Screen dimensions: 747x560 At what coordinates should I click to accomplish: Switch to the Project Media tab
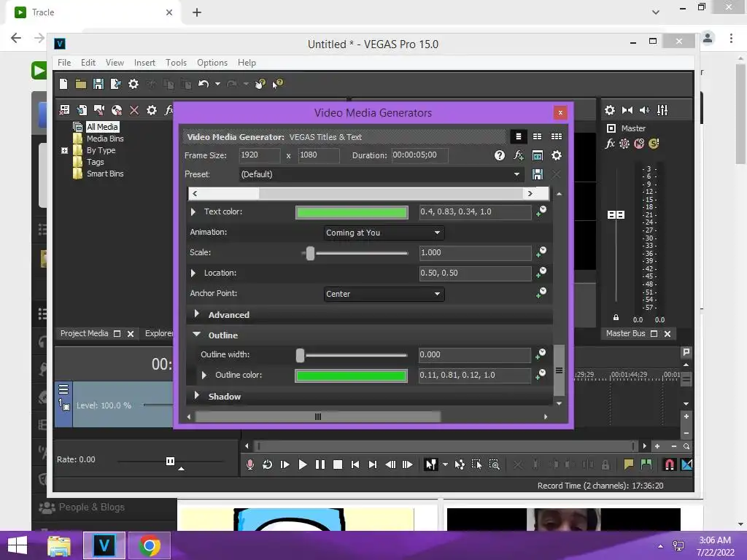pos(85,333)
